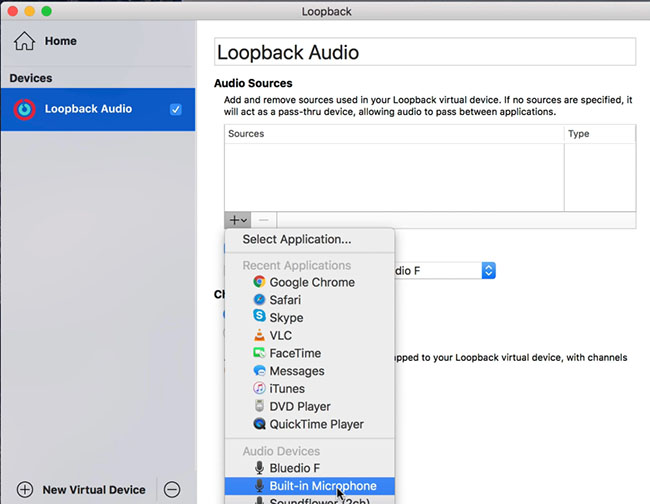This screenshot has width=650, height=504.
Task: Click the QuickTime Player icon
Action: (259, 424)
